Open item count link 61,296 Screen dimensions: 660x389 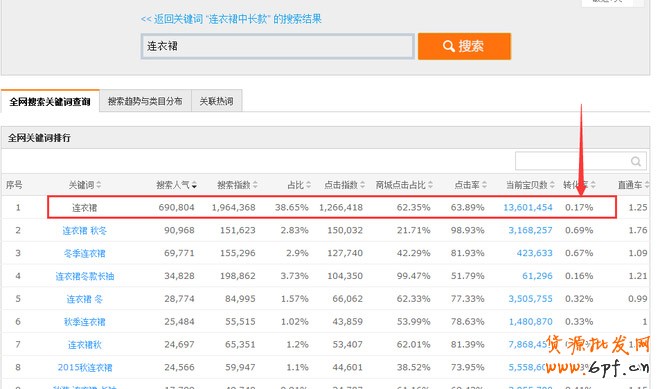(538, 276)
